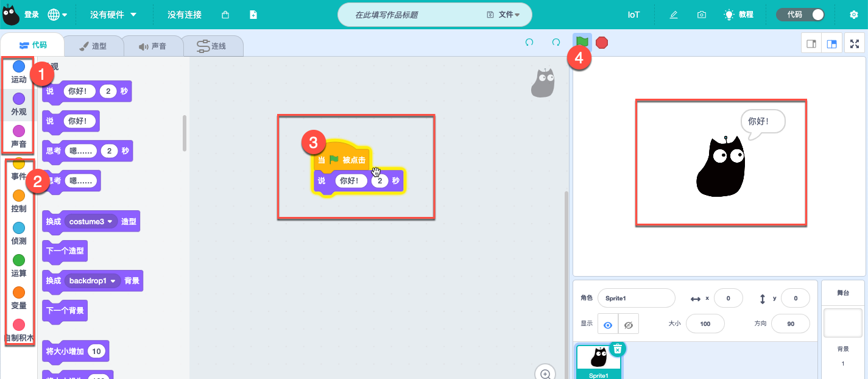Select the 运算 operators category
868x379 pixels.
(19, 266)
